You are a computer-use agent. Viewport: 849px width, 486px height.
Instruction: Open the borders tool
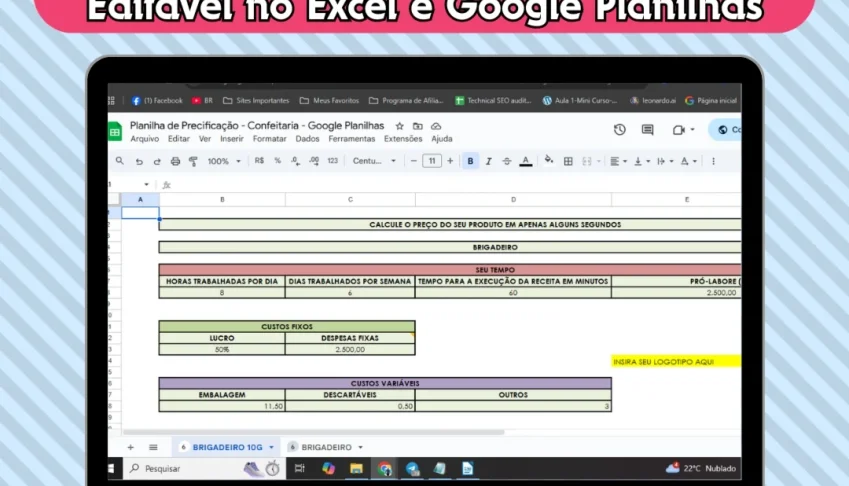568,161
